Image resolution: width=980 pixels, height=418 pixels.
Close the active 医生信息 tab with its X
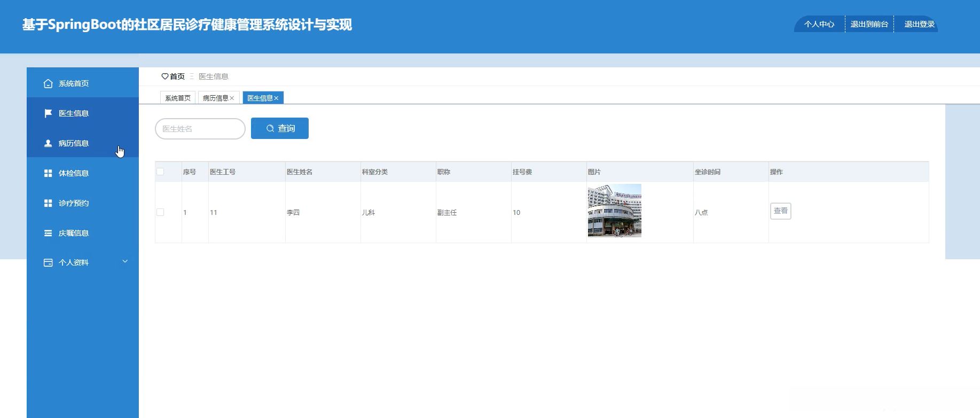(276, 98)
